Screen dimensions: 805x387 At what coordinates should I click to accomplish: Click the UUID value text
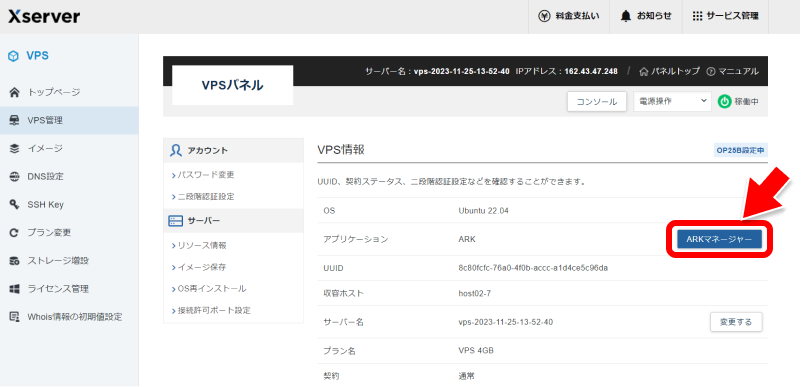[x=533, y=268]
